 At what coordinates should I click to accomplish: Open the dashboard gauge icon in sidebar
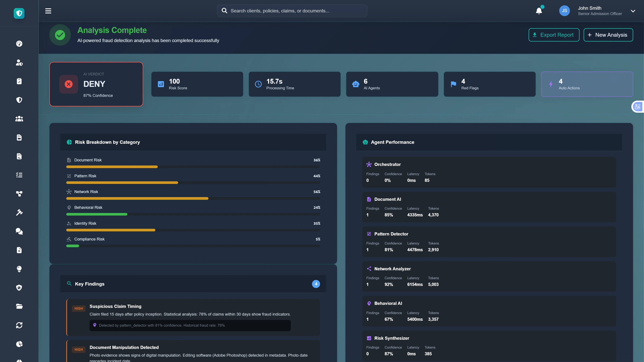(19, 43)
